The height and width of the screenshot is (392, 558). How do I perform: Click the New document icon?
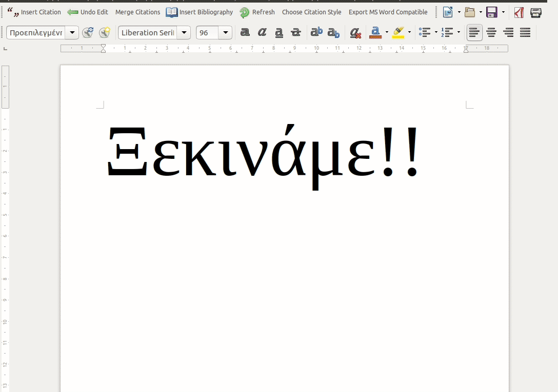click(x=448, y=12)
